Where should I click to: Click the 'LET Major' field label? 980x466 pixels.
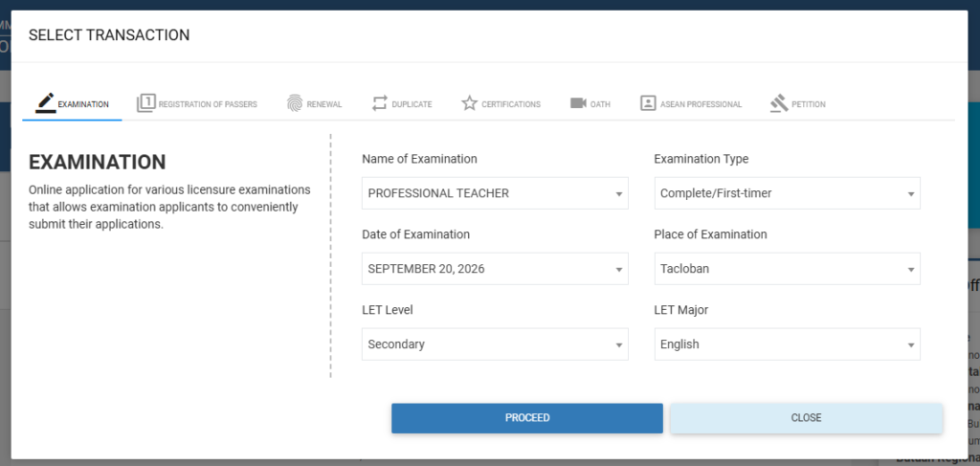pos(681,310)
